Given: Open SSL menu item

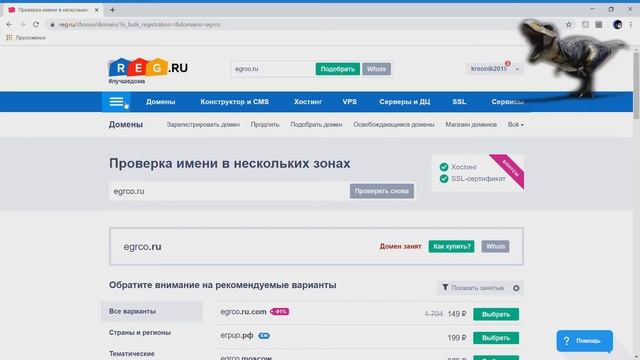Looking at the screenshot, I should click(459, 102).
